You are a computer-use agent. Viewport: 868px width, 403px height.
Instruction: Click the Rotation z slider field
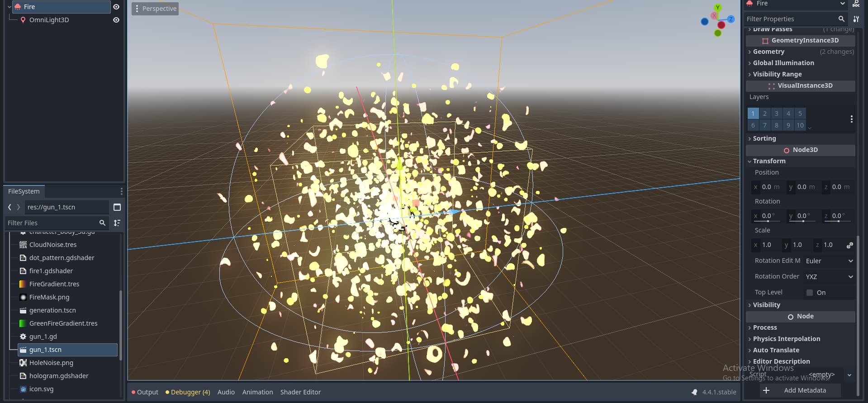point(838,216)
